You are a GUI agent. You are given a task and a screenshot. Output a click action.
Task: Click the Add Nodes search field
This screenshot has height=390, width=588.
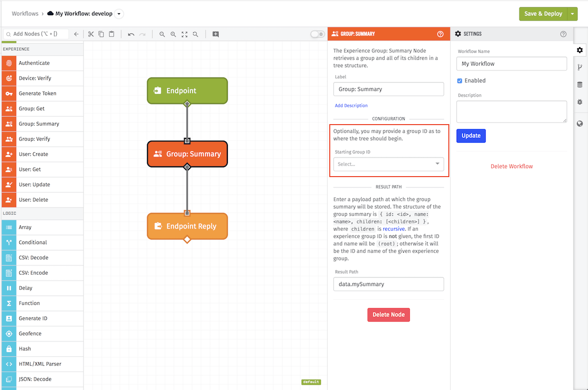pos(36,34)
